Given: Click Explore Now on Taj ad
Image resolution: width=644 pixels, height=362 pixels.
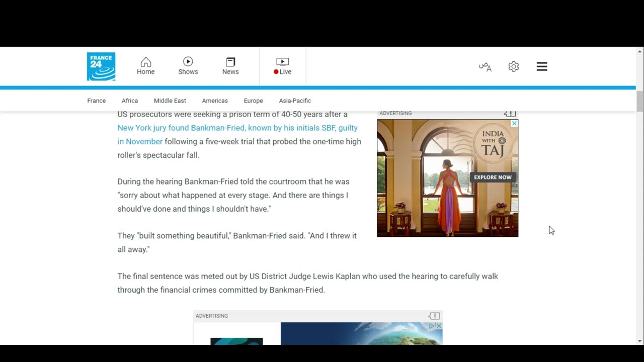Looking at the screenshot, I should click(493, 177).
